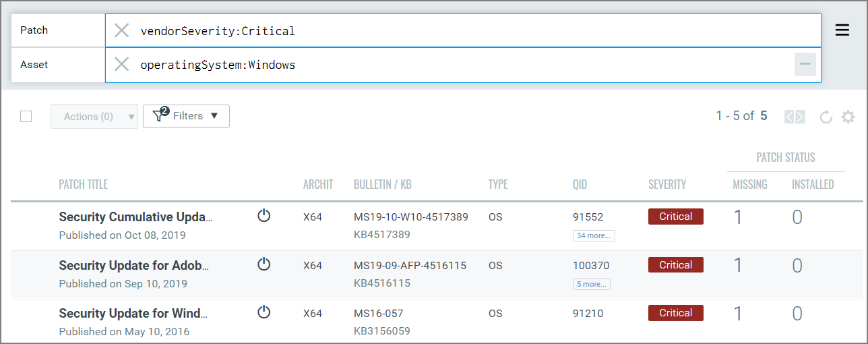Open the Security Cumulative Update patch title
The image size is (868, 344).
point(136,217)
